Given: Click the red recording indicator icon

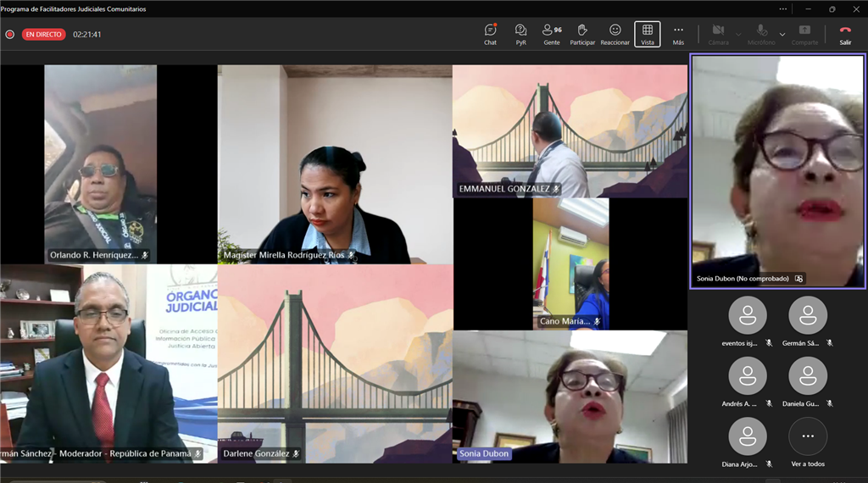Looking at the screenshot, I should click(x=10, y=35).
